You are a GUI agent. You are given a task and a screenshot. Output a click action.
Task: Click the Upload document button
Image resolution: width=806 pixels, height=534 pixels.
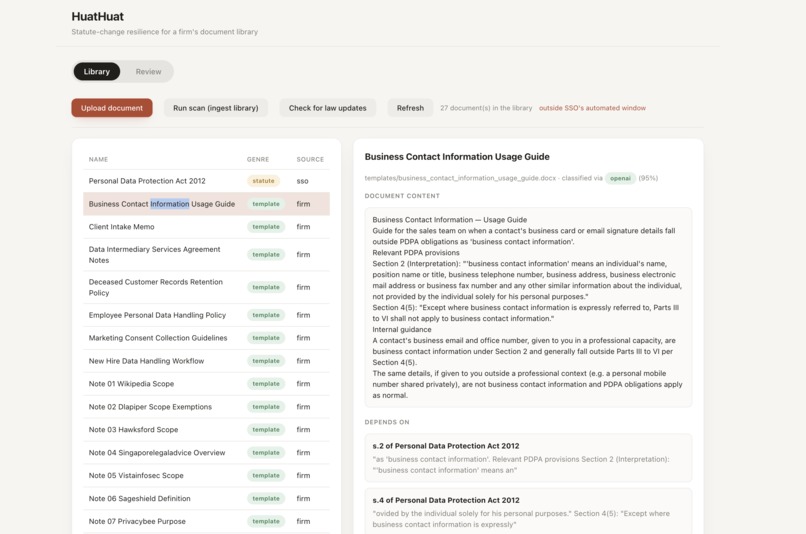pyautogui.click(x=112, y=108)
